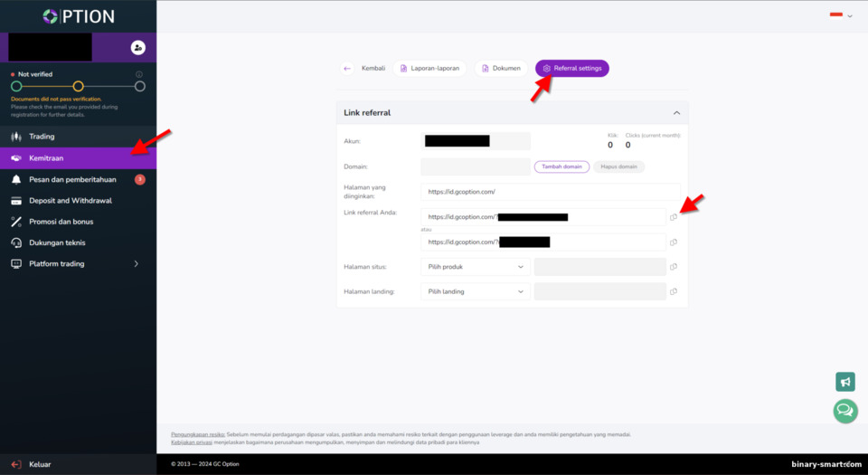The image size is (868, 475).
Task: Click the Kemitraan handshake icon
Action: click(16, 157)
